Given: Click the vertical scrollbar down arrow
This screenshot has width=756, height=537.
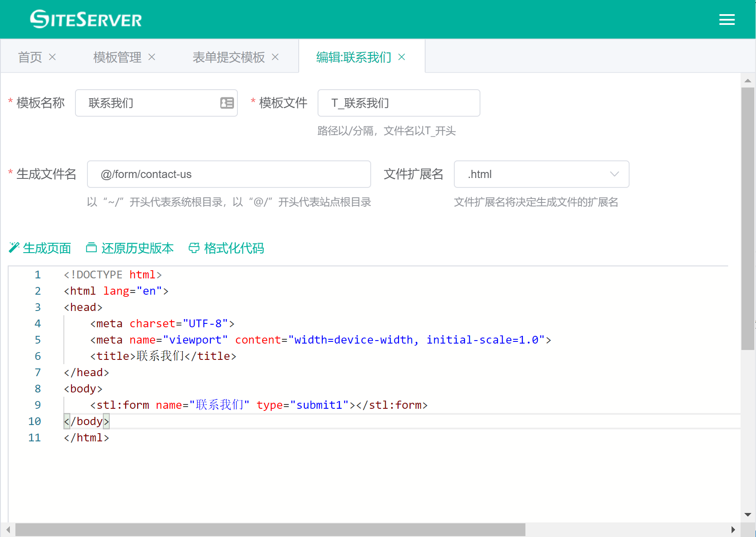Looking at the screenshot, I should [x=748, y=514].
